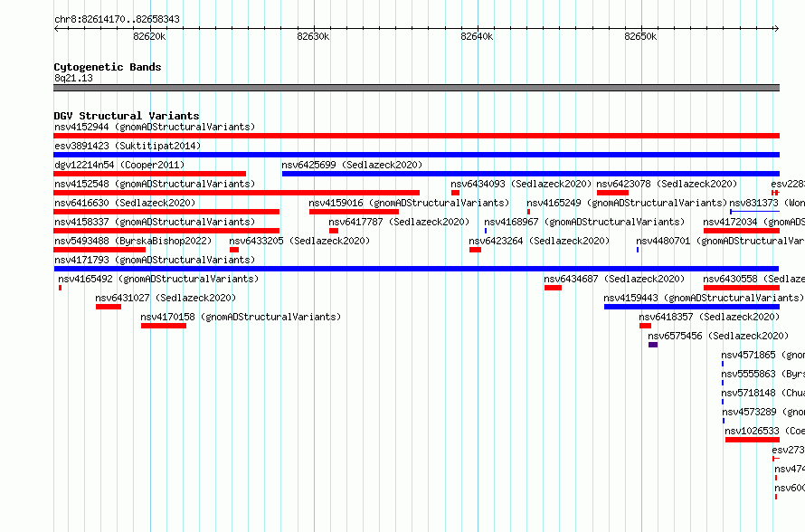The width and height of the screenshot is (805, 532).
Task: Select the 8q21.13 band label
Action: 73,78
